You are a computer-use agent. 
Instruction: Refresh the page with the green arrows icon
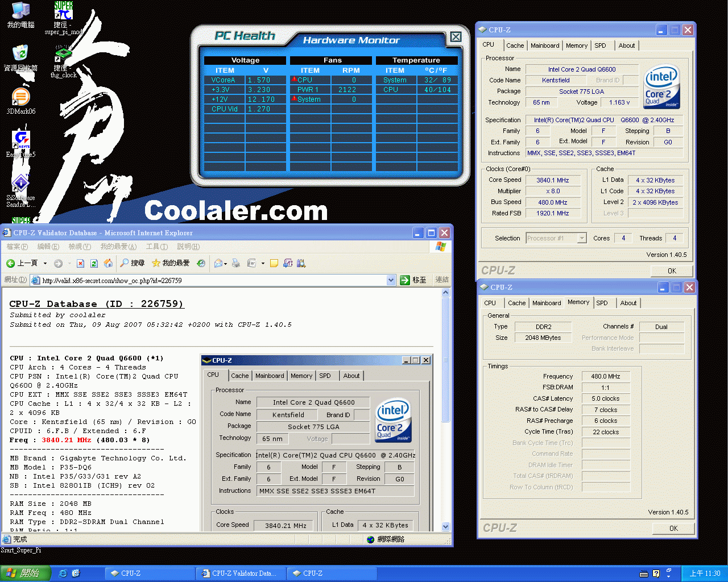(94, 263)
